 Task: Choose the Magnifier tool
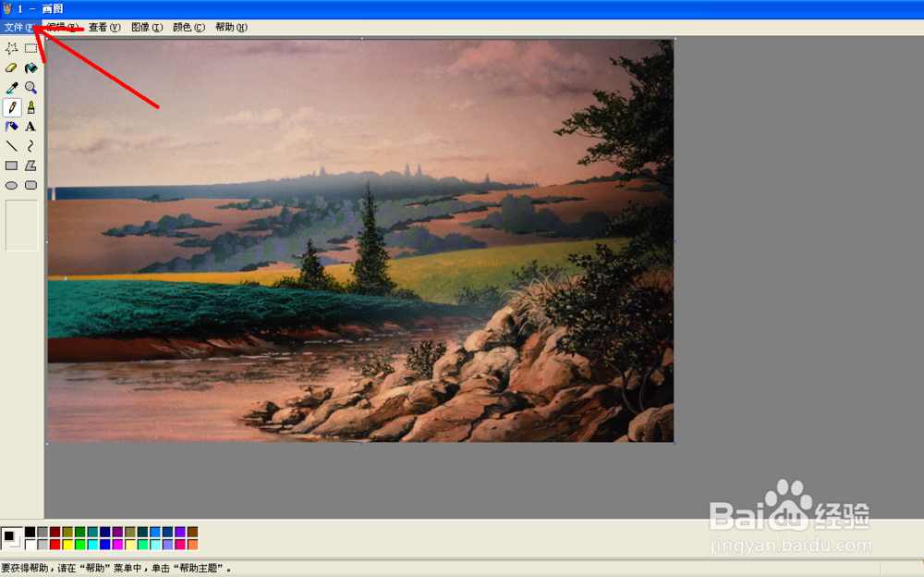(30, 87)
